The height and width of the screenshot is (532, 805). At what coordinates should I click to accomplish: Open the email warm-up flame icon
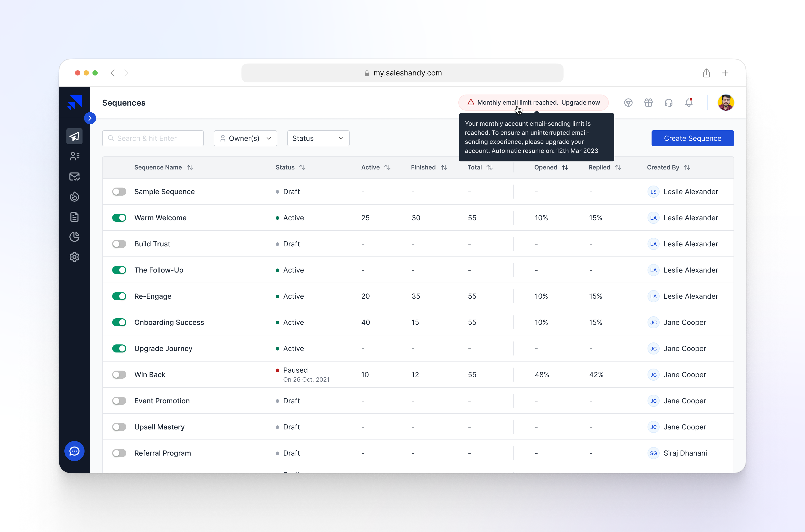[x=74, y=196]
